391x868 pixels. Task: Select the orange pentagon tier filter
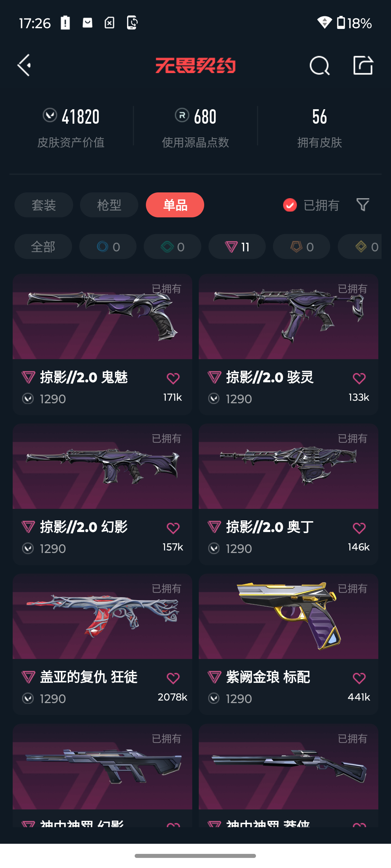tap(302, 247)
